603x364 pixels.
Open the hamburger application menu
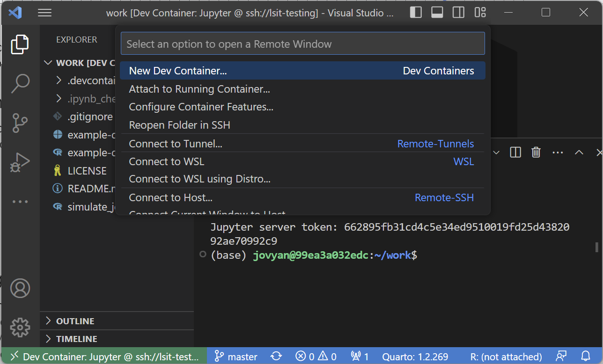coord(44,13)
